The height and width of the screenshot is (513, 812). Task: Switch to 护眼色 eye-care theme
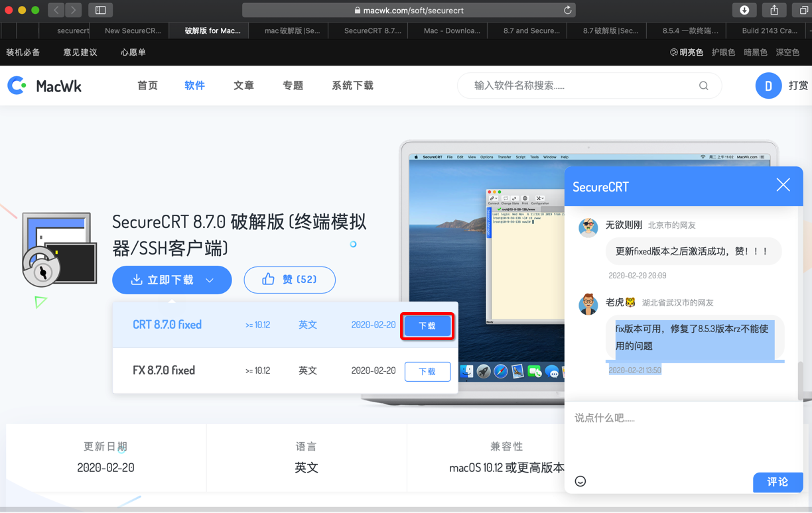click(723, 52)
